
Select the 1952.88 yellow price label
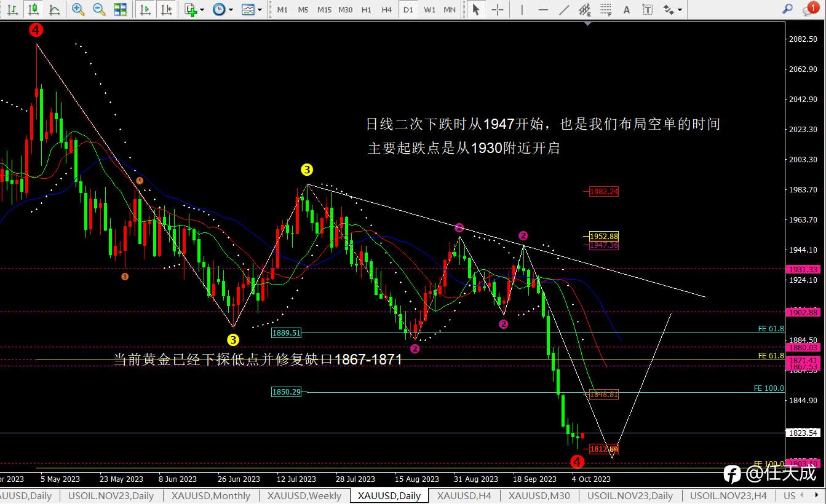[x=603, y=236]
